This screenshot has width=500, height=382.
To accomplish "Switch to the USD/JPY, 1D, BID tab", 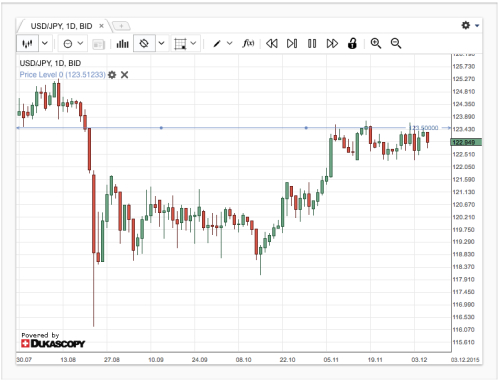I will coord(61,26).
